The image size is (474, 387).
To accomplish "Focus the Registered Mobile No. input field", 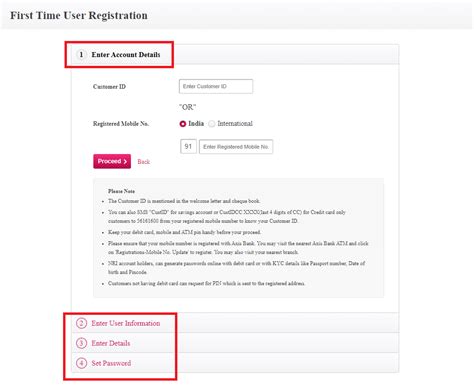I will [x=236, y=147].
